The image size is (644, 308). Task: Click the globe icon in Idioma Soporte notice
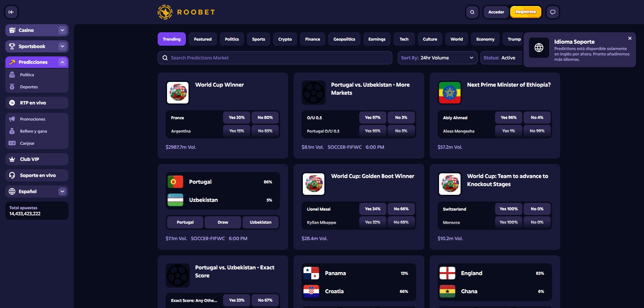coord(539,48)
